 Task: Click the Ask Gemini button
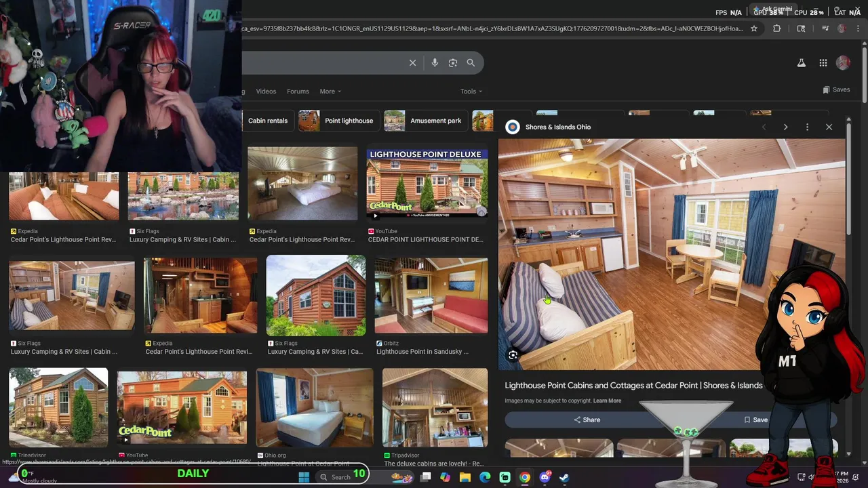click(772, 9)
